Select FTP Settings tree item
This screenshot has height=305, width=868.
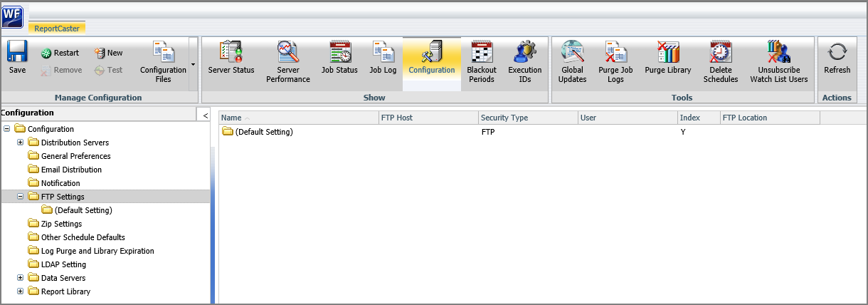pyautogui.click(x=56, y=197)
